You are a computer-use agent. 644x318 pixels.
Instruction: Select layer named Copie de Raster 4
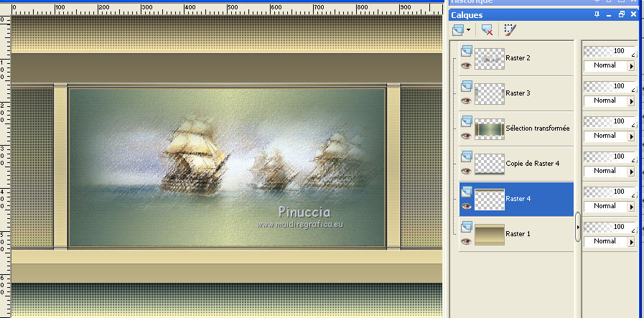pos(533,164)
